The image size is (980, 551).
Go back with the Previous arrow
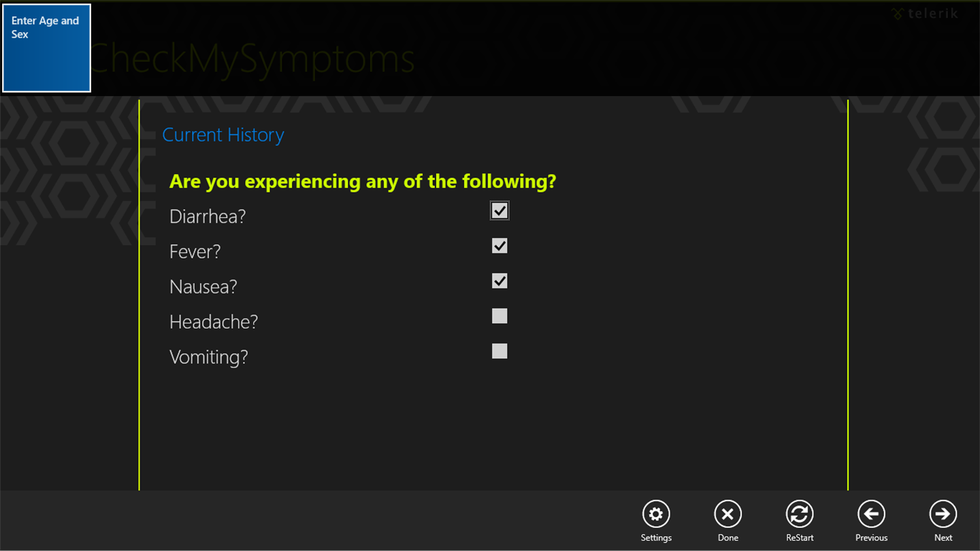pos(871,514)
